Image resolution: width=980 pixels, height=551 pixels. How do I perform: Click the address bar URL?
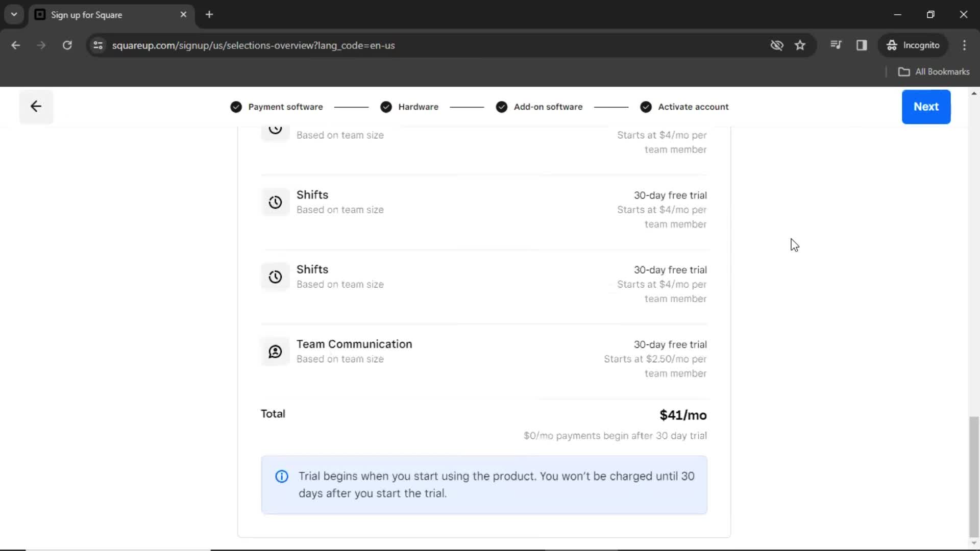(x=253, y=45)
